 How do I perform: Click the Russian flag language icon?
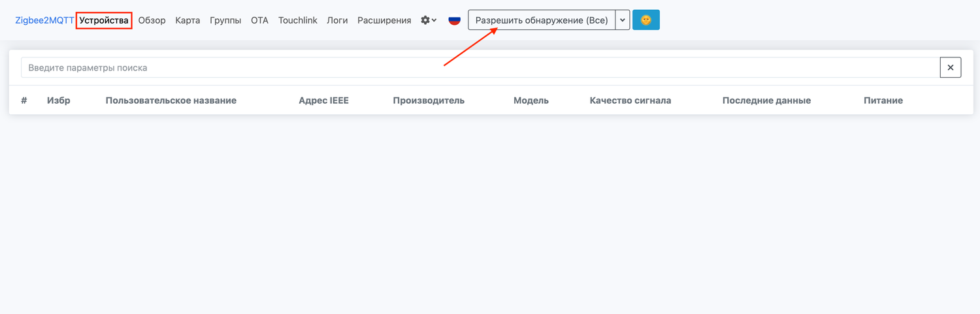[454, 20]
